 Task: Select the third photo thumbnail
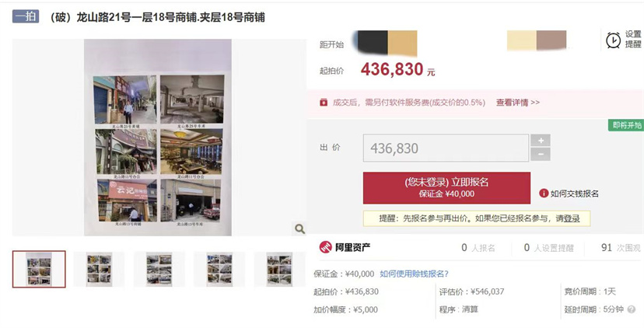tap(159, 269)
